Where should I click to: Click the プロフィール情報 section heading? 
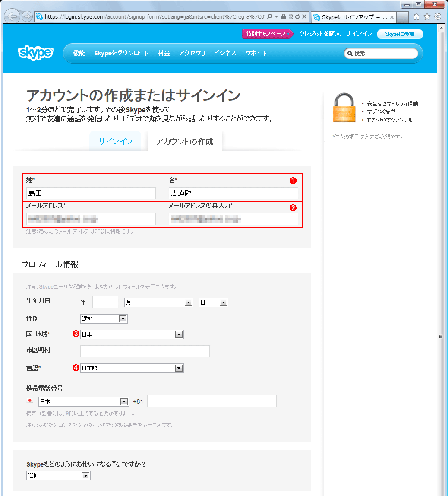click(50, 264)
